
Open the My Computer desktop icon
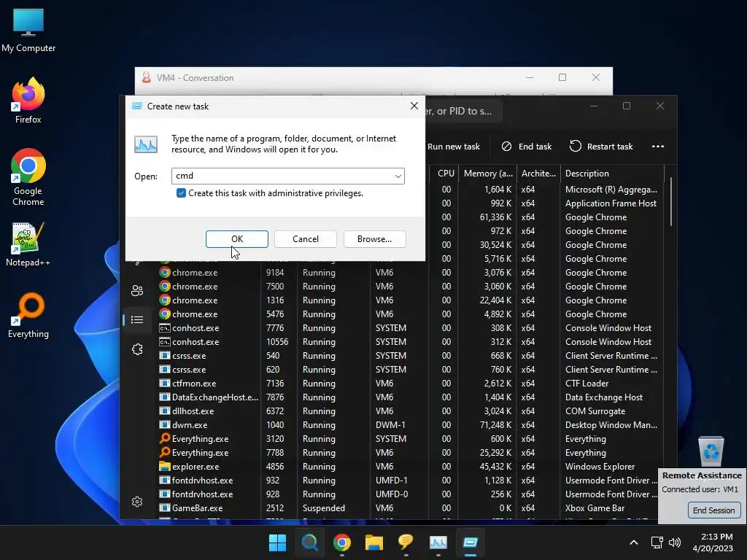[x=28, y=30]
